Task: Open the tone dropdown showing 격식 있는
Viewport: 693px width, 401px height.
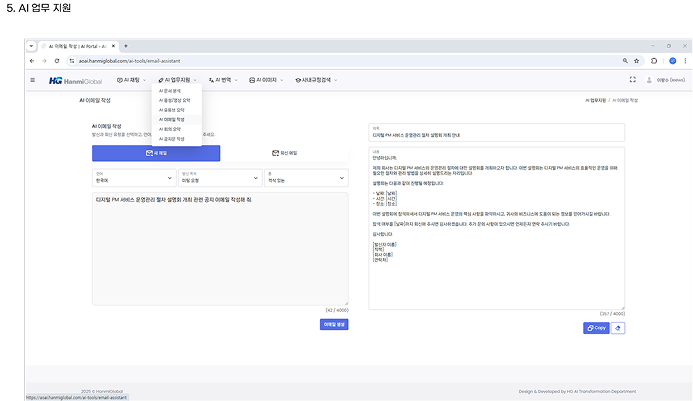Action: point(306,180)
